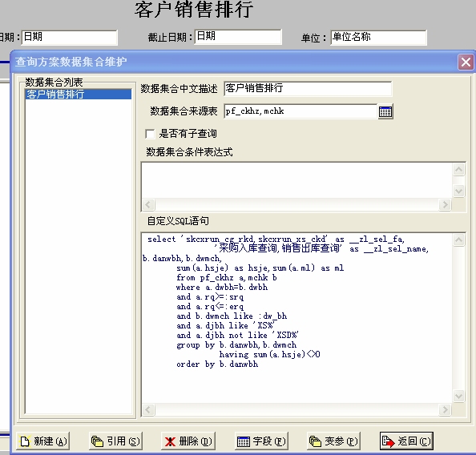Toggle the 是否有子查询 checkbox
Image resolution: width=476 pixels, height=455 pixels.
150,134
